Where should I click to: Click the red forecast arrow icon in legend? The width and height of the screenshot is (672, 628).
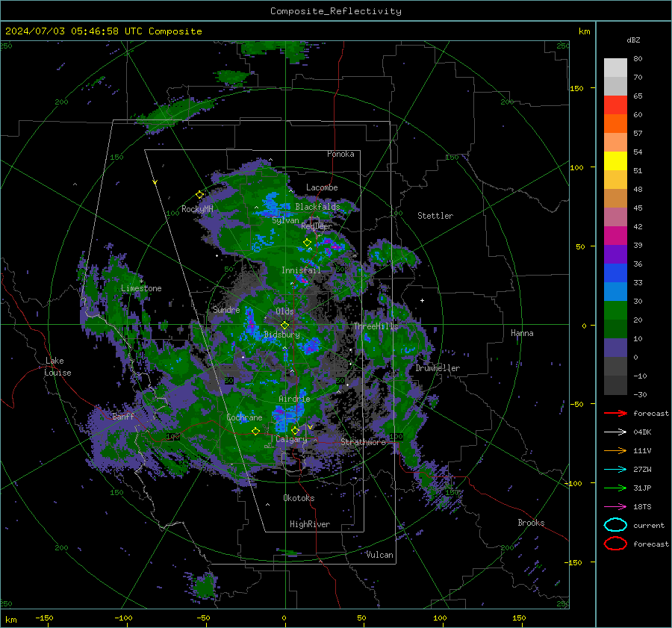tap(615, 413)
